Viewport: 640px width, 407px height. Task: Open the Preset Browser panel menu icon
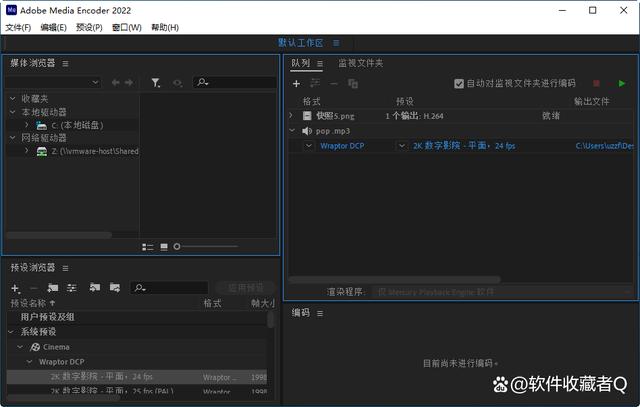point(65,268)
